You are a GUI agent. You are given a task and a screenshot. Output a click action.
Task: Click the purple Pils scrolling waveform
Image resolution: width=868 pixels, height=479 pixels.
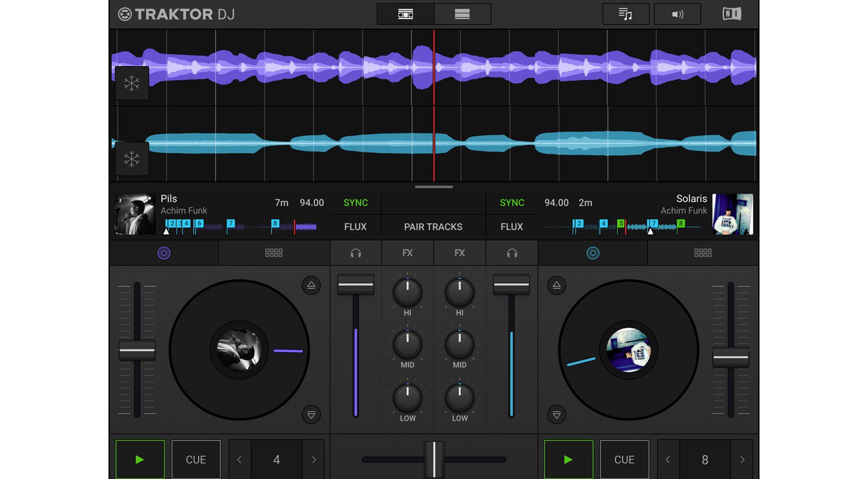(x=434, y=68)
